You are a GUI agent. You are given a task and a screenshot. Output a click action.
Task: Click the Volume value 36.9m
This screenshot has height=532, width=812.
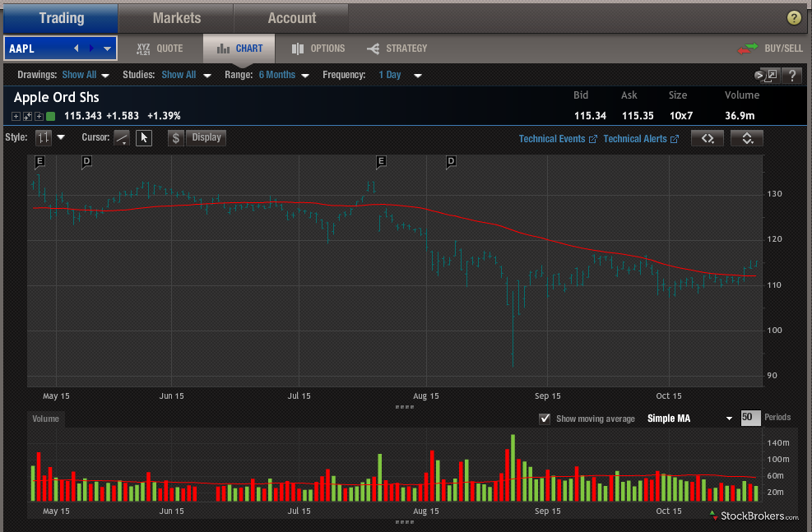pyautogui.click(x=740, y=116)
